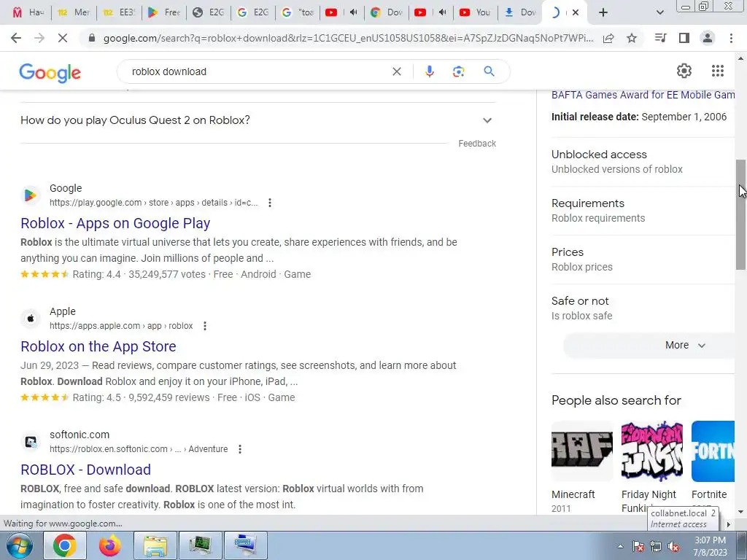Expand the More button in knowledge panel
The image size is (747, 560).
click(x=684, y=345)
